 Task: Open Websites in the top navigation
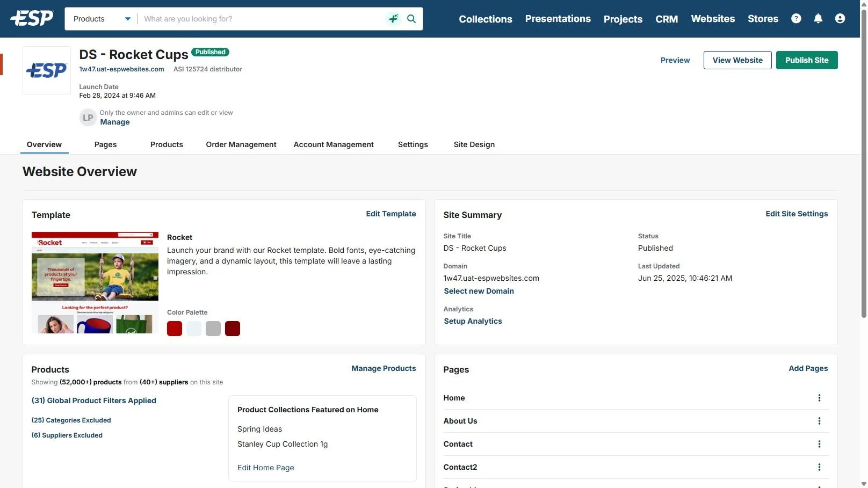tap(713, 19)
